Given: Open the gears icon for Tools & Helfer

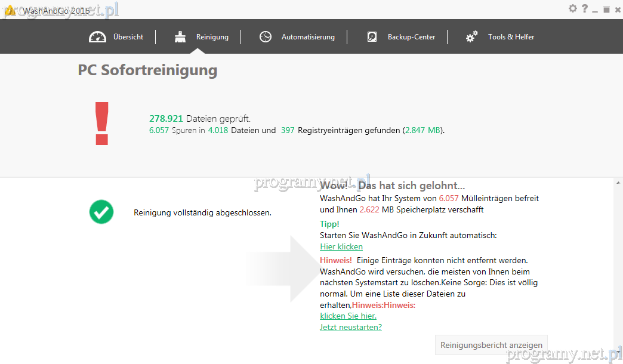Looking at the screenshot, I should [x=472, y=37].
